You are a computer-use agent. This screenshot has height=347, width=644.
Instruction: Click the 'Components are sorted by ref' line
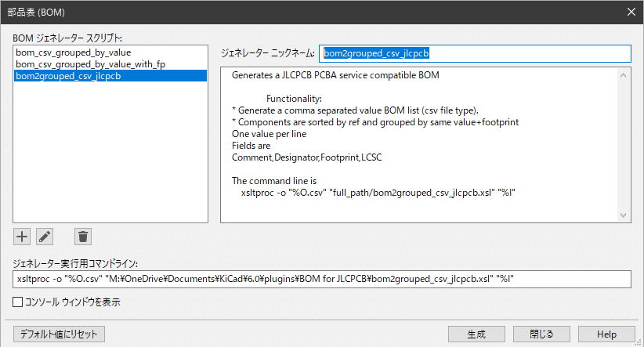tap(375, 122)
